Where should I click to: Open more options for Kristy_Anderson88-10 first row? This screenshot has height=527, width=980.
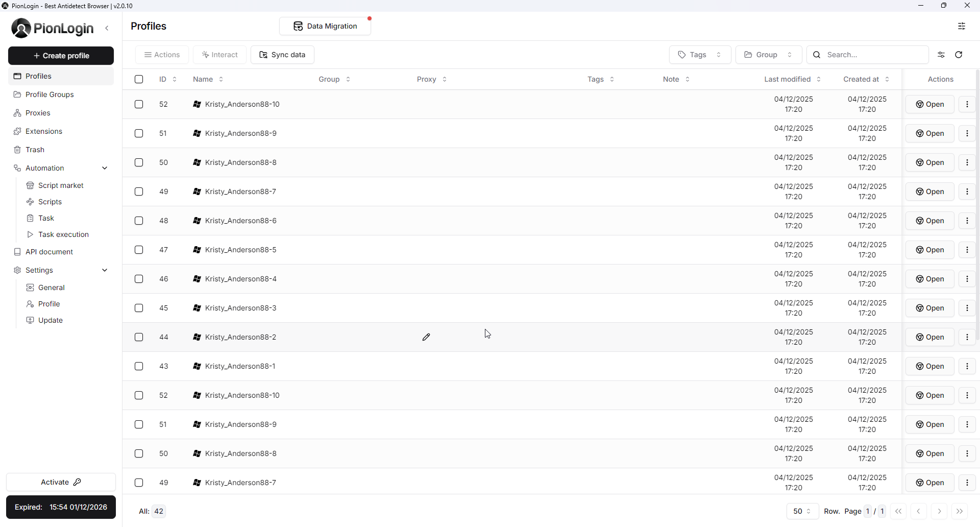point(967,104)
